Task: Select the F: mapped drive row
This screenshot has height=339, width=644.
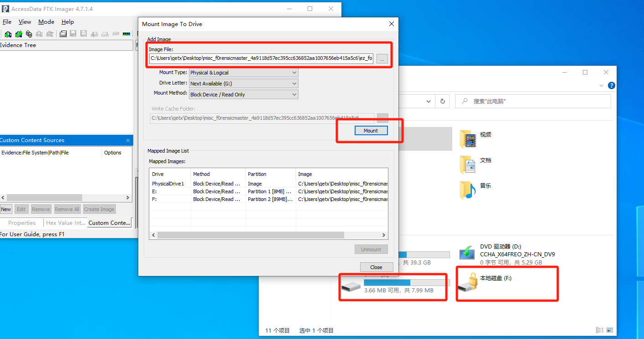Action: pos(268,199)
